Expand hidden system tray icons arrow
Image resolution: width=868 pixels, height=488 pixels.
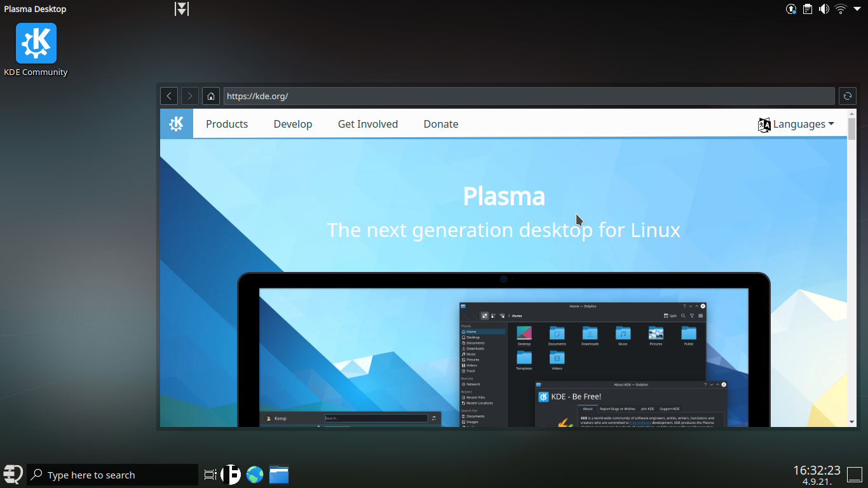pos(857,9)
